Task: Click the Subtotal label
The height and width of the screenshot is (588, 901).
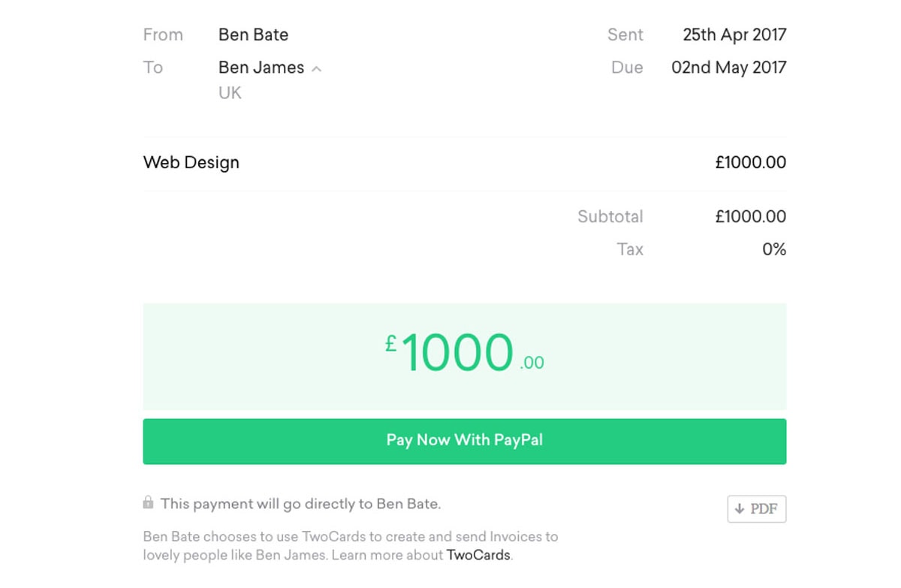Action: 610,217
